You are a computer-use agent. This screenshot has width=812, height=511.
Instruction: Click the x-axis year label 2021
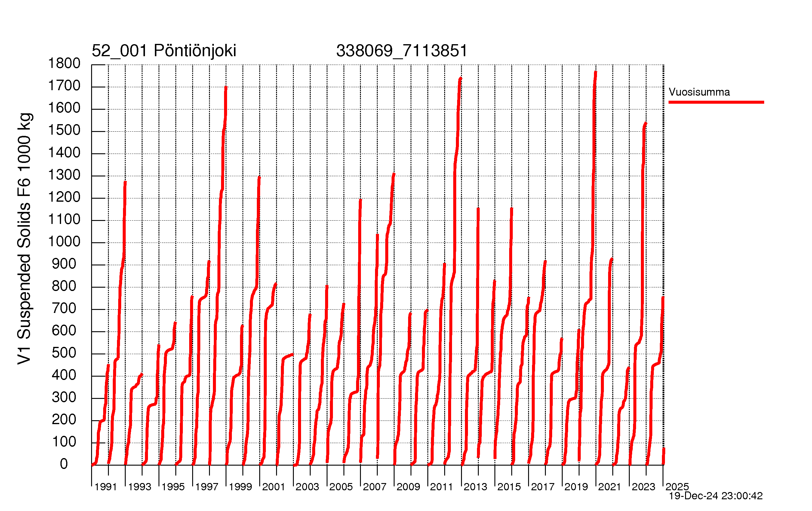610,487
